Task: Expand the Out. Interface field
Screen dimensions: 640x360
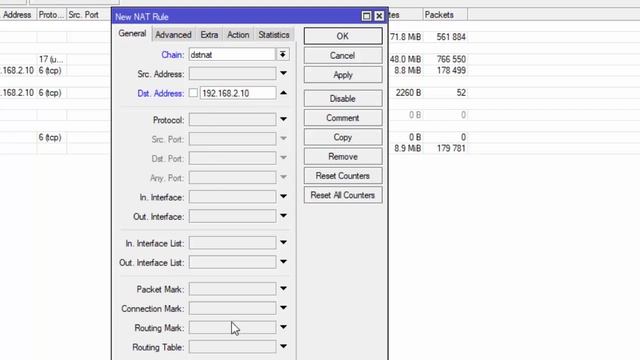Action: tap(283, 216)
